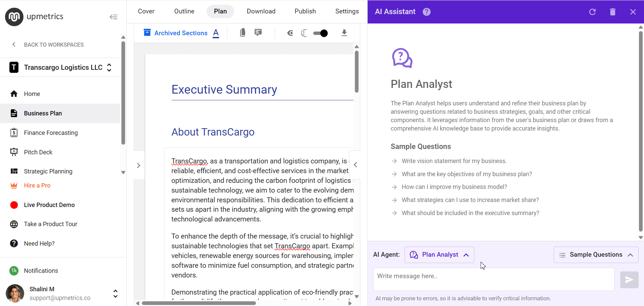This screenshot has width=644, height=306.
Task: Open Strategic Planning
Action: pyautogui.click(x=60, y=171)
